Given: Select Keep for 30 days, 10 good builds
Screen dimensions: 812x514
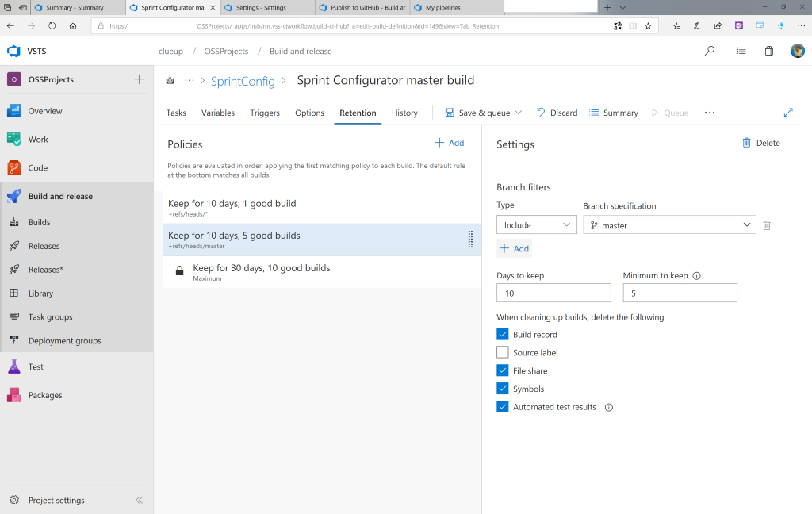Looking at the screenshot, I should click(322, 271).
